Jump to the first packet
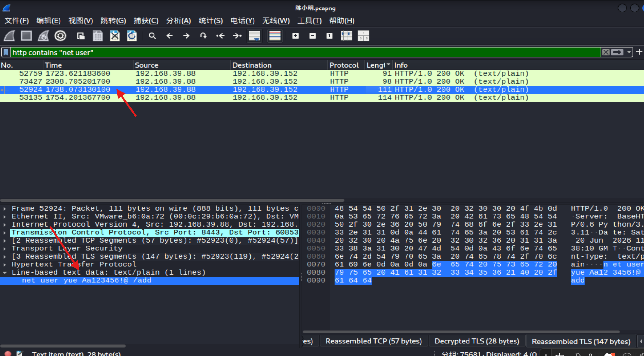Screen dimensions: 644x356 (x=220, y=36)
